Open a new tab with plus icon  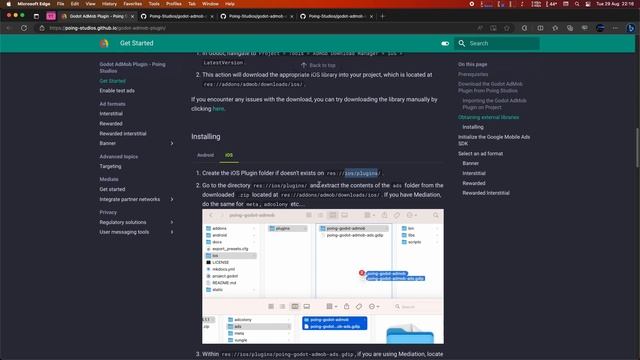[382, 16]
